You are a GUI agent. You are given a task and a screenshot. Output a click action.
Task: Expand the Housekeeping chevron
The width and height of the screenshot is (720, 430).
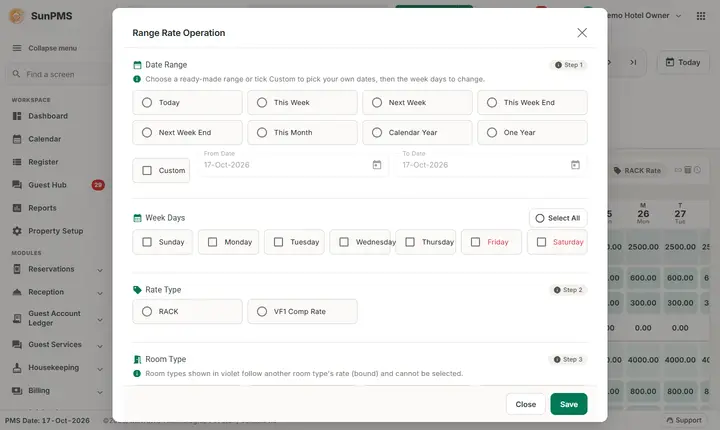click(100, 368)
